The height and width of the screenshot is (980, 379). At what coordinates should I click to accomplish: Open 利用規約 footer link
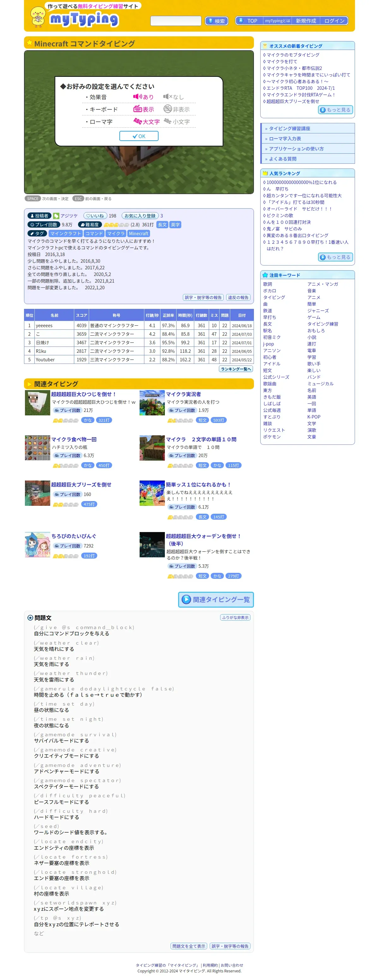pyautogui.click(x=210, y=965)
